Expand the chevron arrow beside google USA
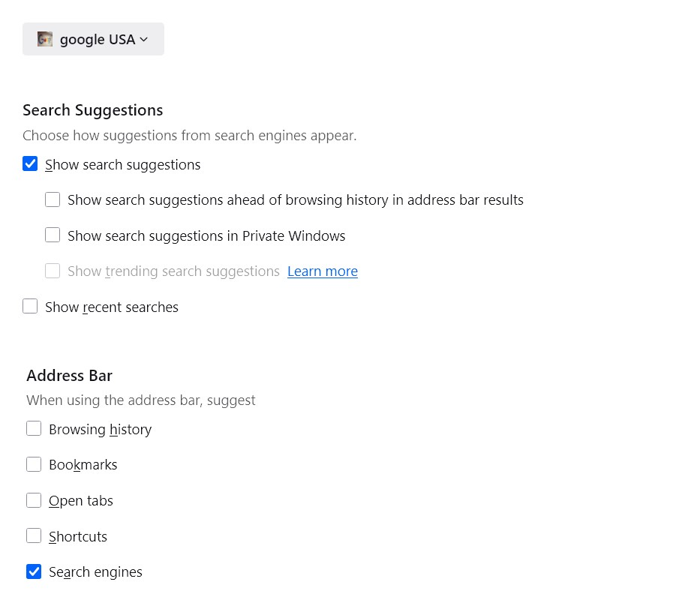The width and height of the screenshot is (700, 594). [144, 39]
